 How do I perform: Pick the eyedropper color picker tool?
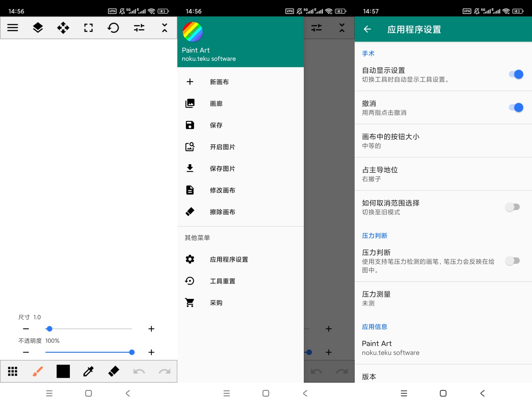point(88,371)
